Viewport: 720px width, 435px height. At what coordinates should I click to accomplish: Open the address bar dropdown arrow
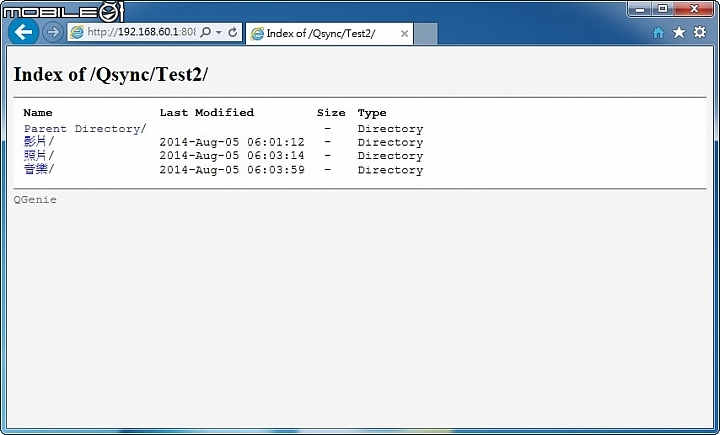(x=219, y=33)
